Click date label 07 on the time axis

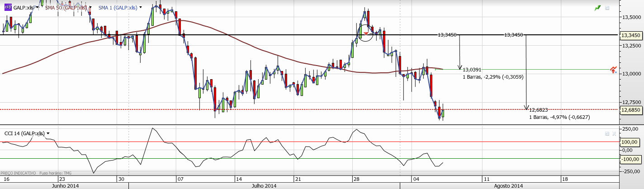(180, 179)
